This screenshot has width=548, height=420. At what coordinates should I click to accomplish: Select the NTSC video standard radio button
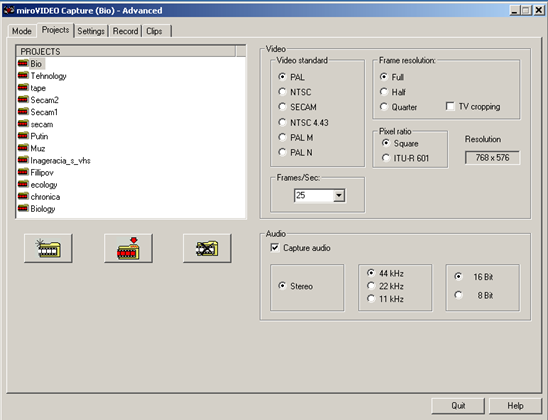point(282,92)
